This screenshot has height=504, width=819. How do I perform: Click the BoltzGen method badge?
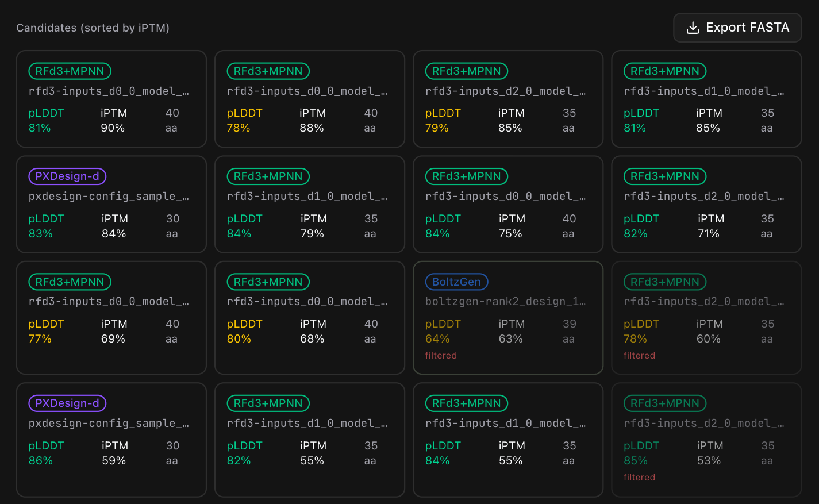point(456,282)
